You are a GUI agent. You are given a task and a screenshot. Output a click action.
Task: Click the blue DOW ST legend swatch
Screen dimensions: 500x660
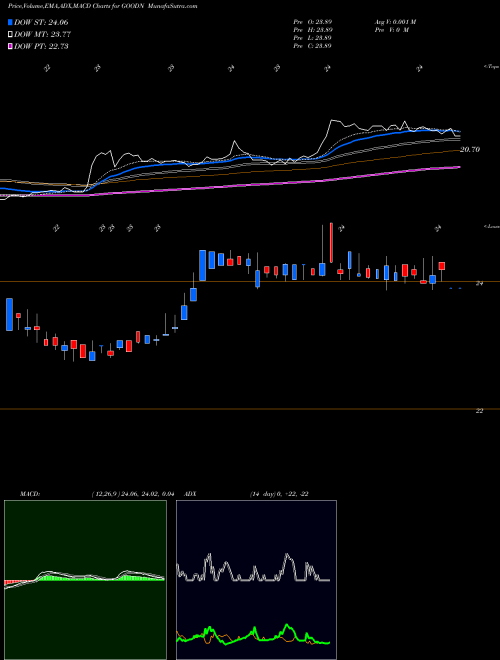pyautogui.click(x=11, y=23)
